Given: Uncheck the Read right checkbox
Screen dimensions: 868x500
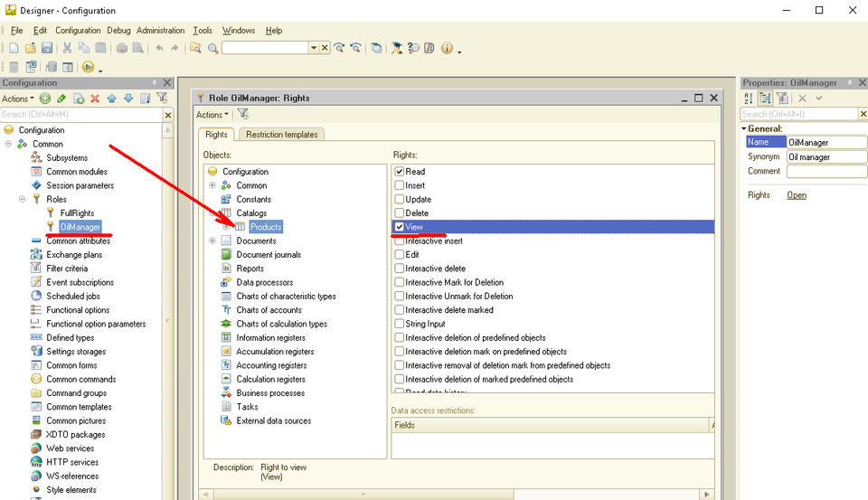Looking at the screenshot, I should pos(400,172).
